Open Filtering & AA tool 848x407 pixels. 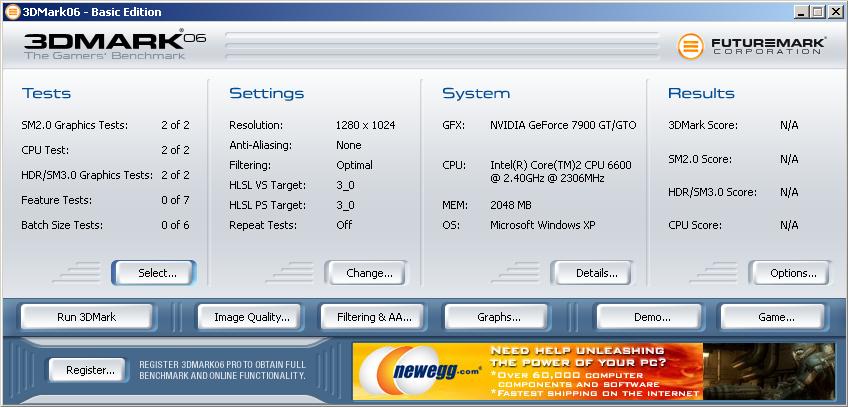point(374,317)
